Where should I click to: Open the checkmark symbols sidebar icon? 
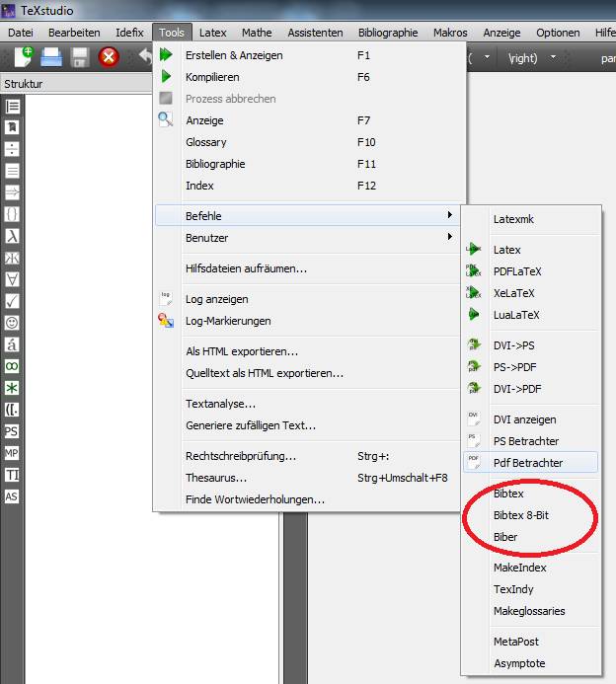tap(12, 301)
